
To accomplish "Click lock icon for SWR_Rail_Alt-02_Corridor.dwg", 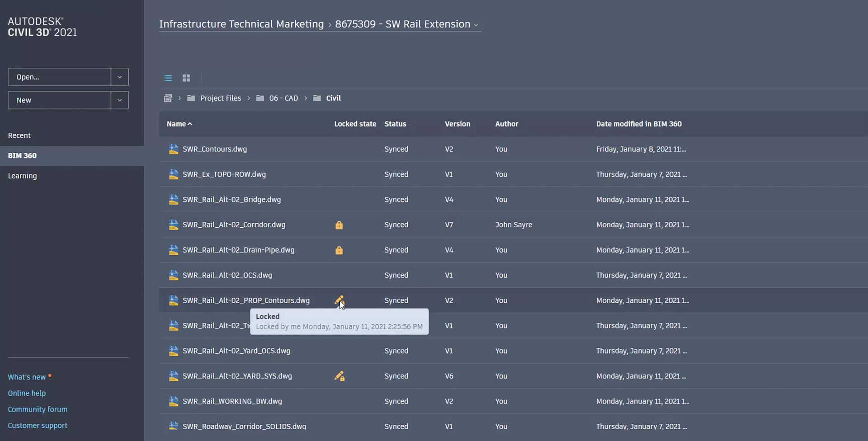I will pos(339,225).
